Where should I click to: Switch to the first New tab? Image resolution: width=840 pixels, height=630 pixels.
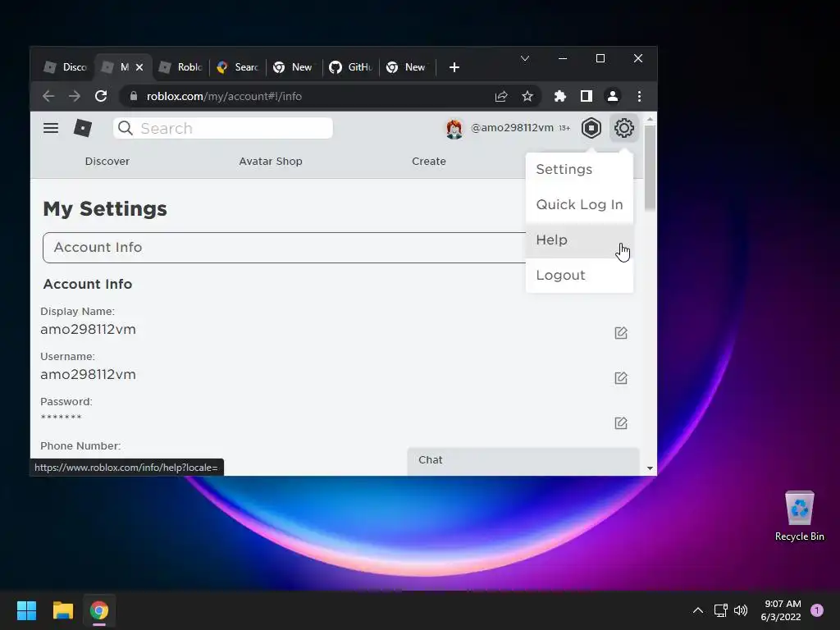click(294, 67)
